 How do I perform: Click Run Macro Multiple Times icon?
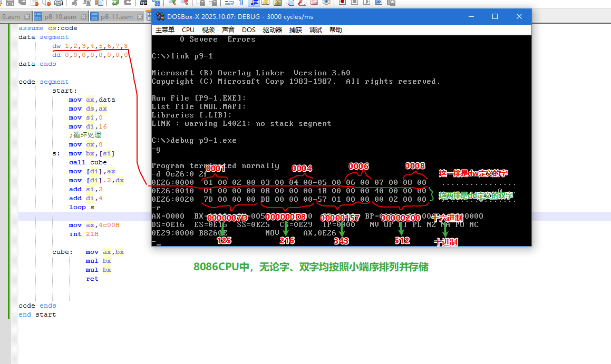coord(379,2)
